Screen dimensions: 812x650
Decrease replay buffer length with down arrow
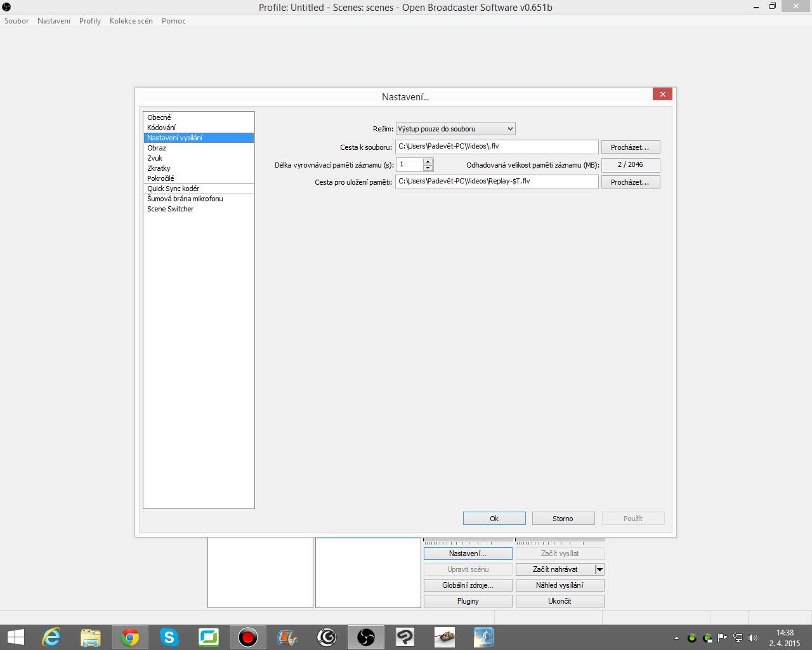click(428, 168)
